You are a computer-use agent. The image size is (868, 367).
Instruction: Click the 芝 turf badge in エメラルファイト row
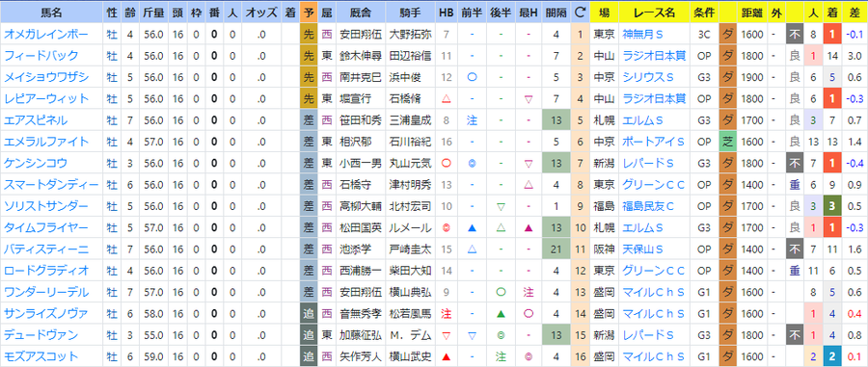coord(727,142)
